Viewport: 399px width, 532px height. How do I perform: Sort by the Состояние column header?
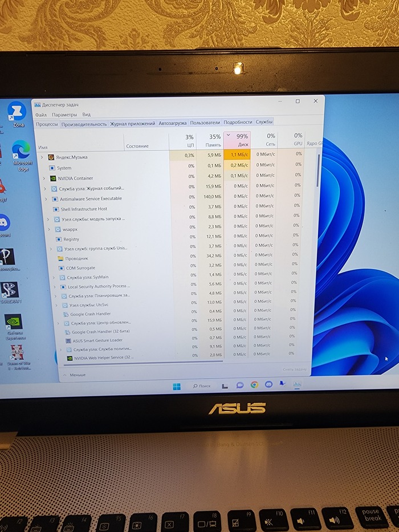[x=146, y=141]
